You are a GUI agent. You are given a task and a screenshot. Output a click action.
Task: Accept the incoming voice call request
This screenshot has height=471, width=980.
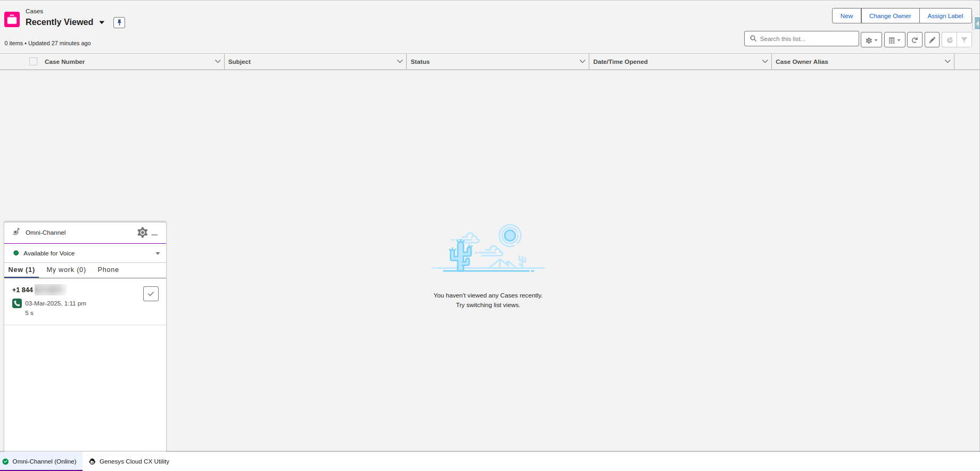[151, 294]
